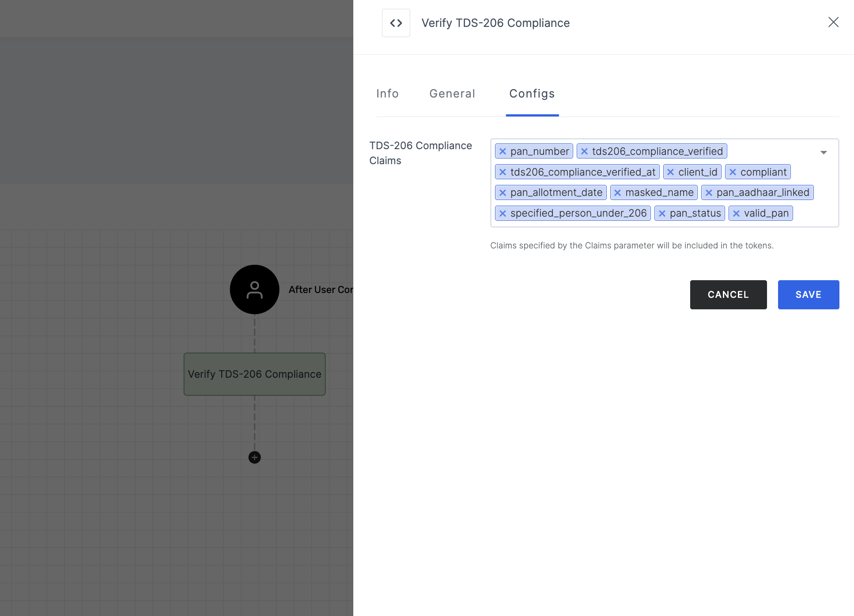This screenshot has width=854, height=616.
Task: Remove valid_pan claim tag
Action: pyautogui.click(x=737, y=213)
